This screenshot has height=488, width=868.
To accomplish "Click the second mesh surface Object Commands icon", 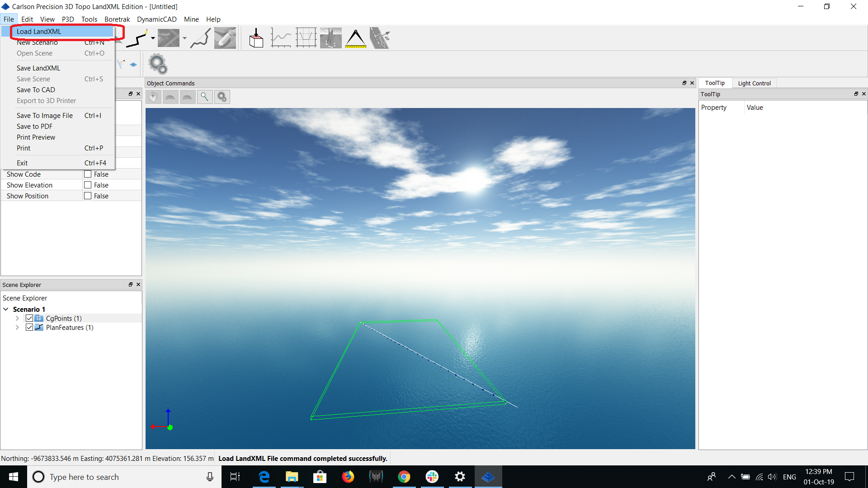I will (x=188, y=97).
